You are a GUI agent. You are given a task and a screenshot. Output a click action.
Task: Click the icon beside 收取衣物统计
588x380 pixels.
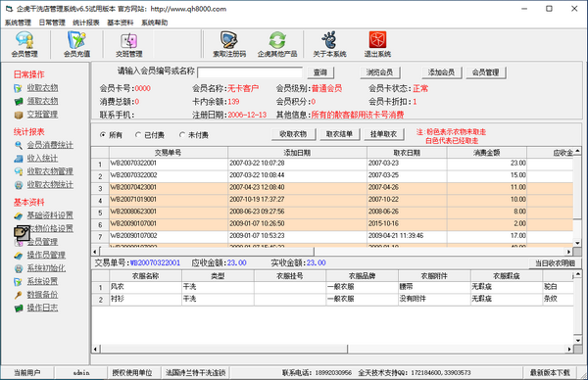18,185
